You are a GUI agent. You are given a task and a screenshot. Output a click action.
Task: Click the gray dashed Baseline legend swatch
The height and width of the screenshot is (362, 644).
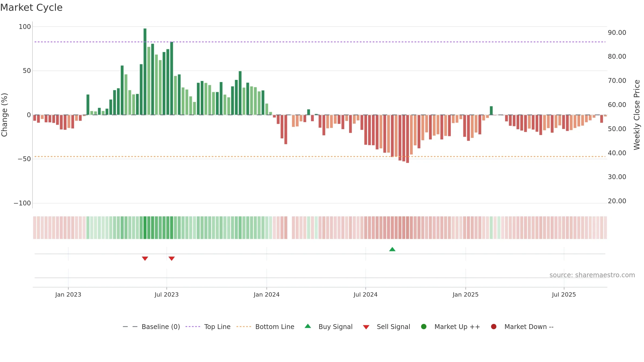pos(130,327)
